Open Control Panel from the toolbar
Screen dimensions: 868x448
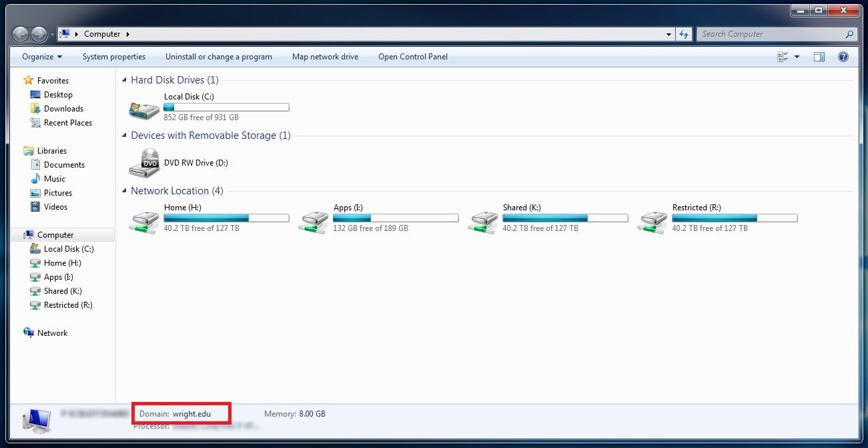pyautogui.click(x=412, y=57)
